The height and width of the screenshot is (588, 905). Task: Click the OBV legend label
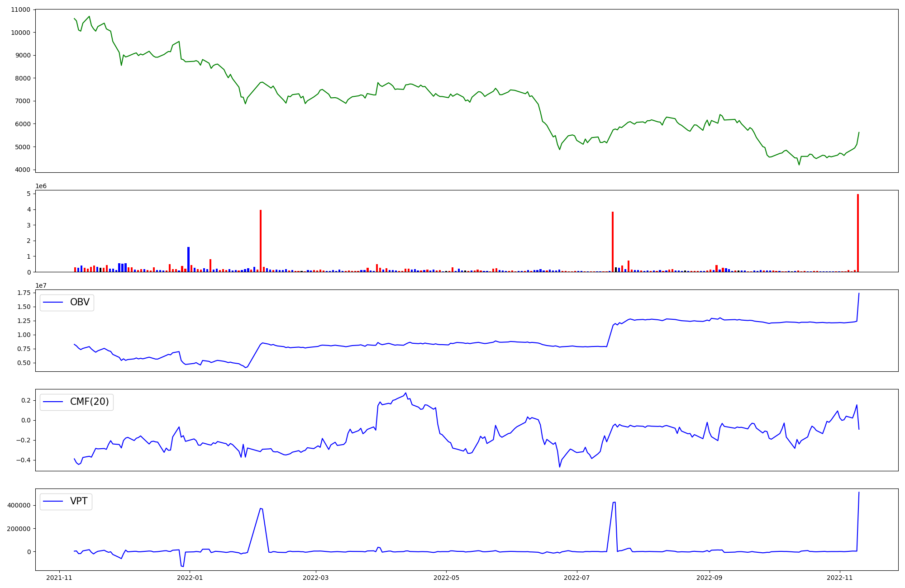click(80, 302)
